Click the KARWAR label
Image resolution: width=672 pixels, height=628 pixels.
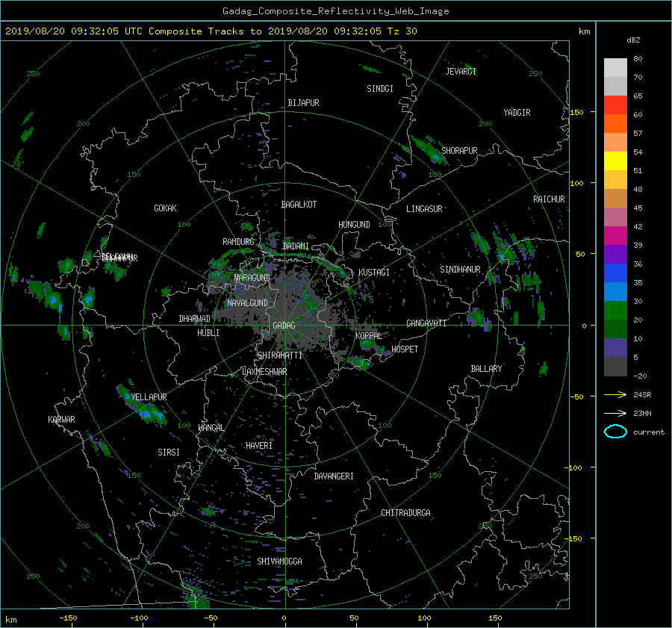[x=61, y=419]
